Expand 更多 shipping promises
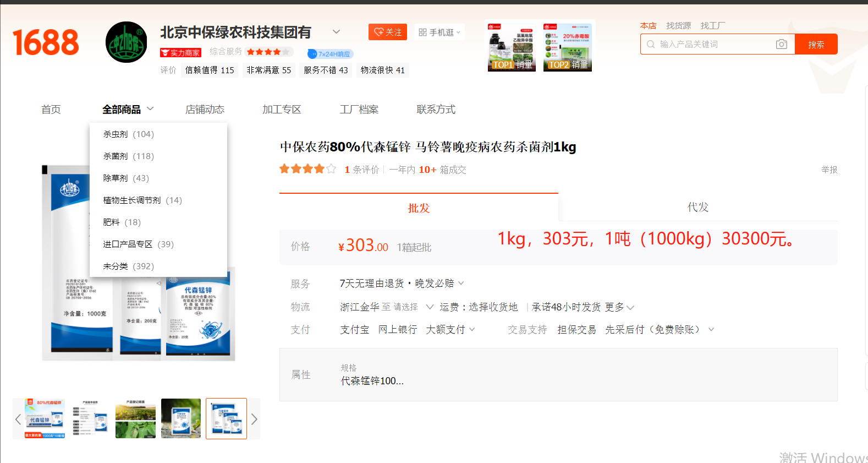This screenshot has height=463, width=868. pyautogui.click(x=620, y=307)
